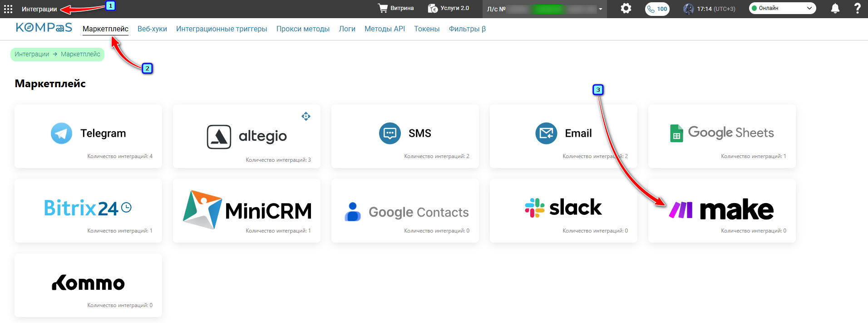Open Интеграционные триггеры tab
868x323 pixels.
coord(222,29)
